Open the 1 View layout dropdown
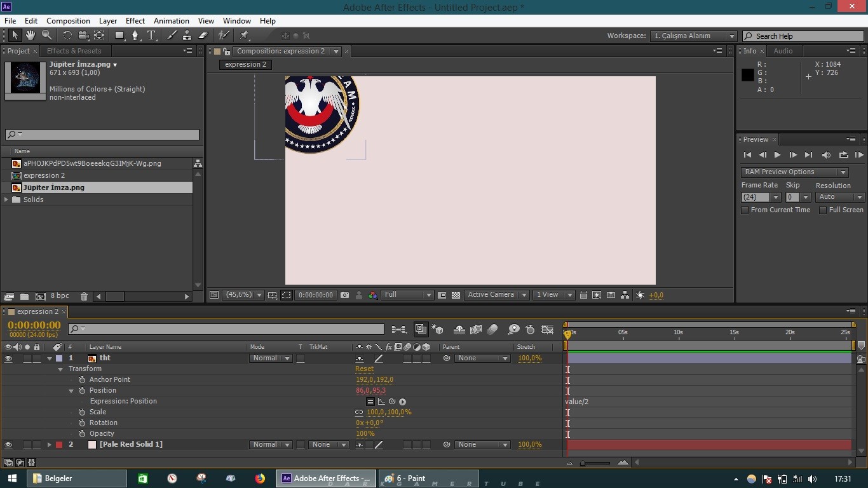The image size is (868, 488). pyautogui.click(x=554, y=295)
